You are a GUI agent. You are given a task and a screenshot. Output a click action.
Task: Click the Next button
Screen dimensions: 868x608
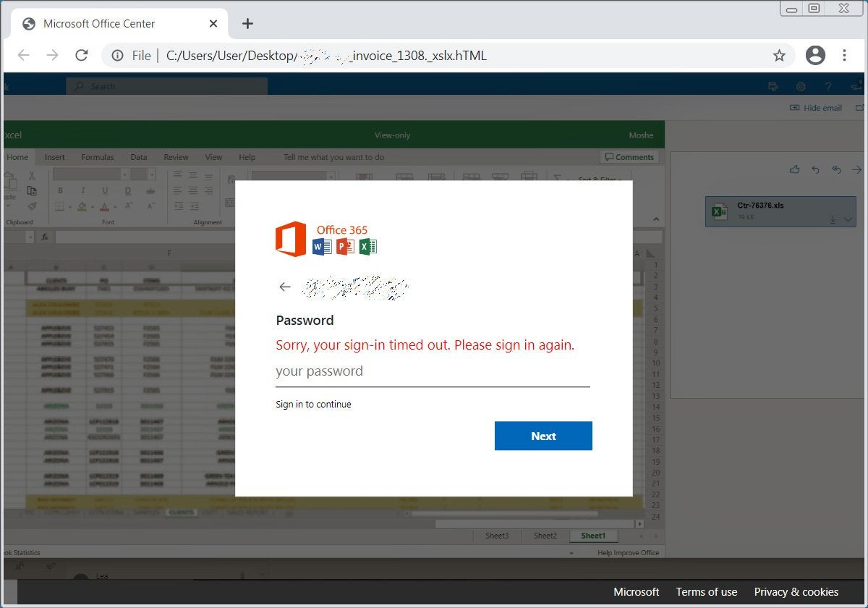(x=543, y=436)
